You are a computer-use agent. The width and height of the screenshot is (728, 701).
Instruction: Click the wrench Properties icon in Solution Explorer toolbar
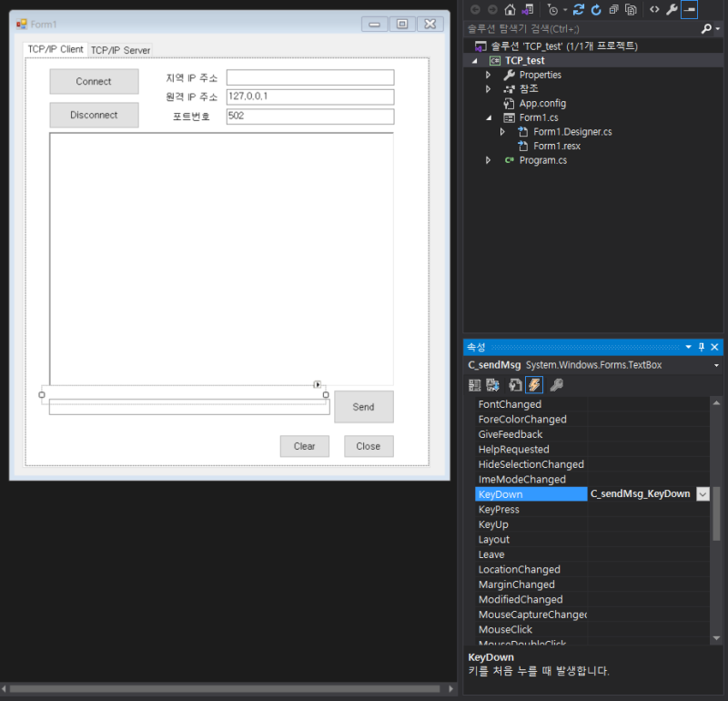coord(672,10)
